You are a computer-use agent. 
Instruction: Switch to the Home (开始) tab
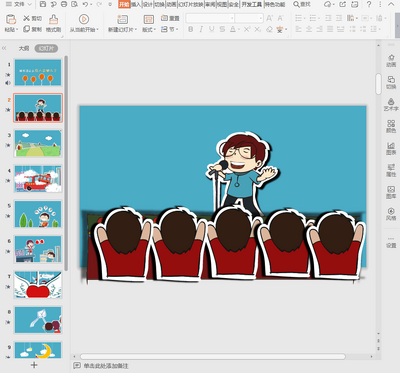click(124, 4)
